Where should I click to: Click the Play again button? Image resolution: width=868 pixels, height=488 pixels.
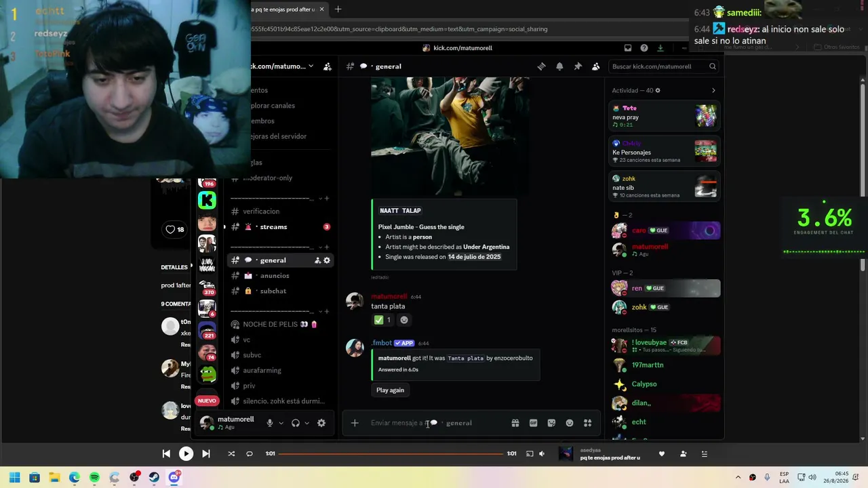[390, 390]
